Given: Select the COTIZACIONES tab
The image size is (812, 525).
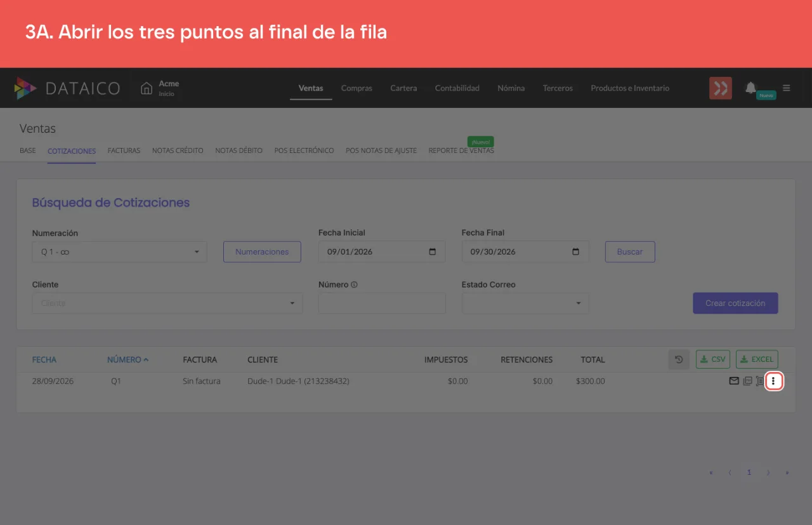Looking at the screenshot, I should [x=72, y=151].
